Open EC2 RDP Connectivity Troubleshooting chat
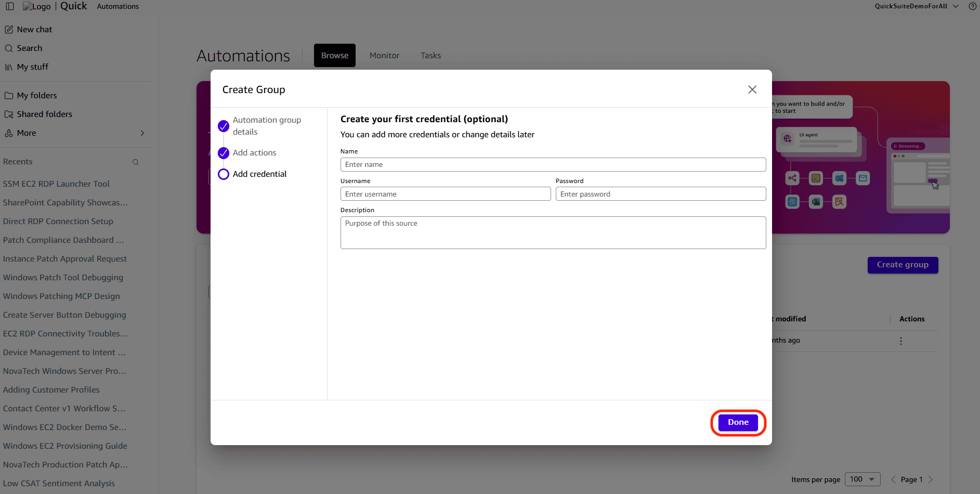 [x=66, y=334]
